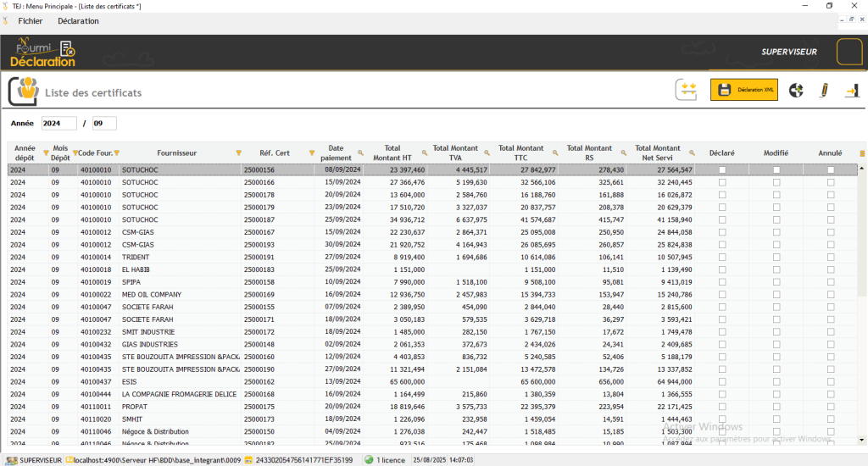Screen dimensions: 868x466
Task: Click the SUPERVISEUR user label in header
Action: click(x=788, y=52)
